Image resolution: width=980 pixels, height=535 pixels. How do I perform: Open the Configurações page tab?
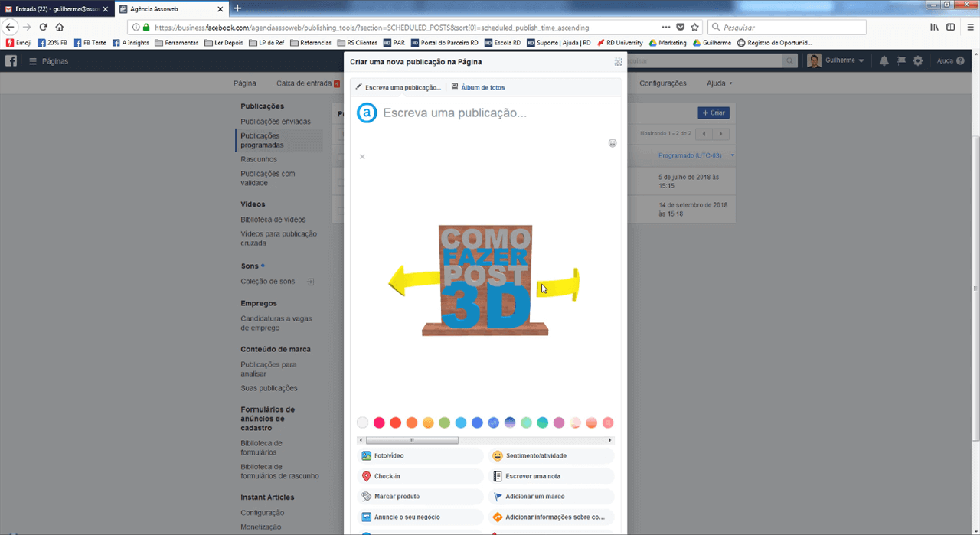click(662, 83)
